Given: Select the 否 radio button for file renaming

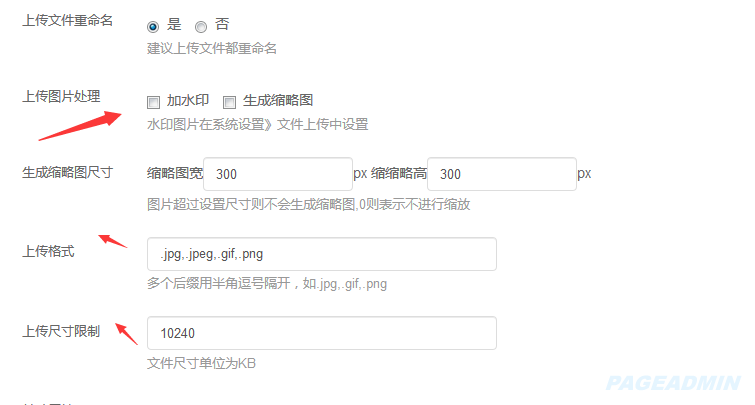Looking at the screenshot, I should 201,26.
